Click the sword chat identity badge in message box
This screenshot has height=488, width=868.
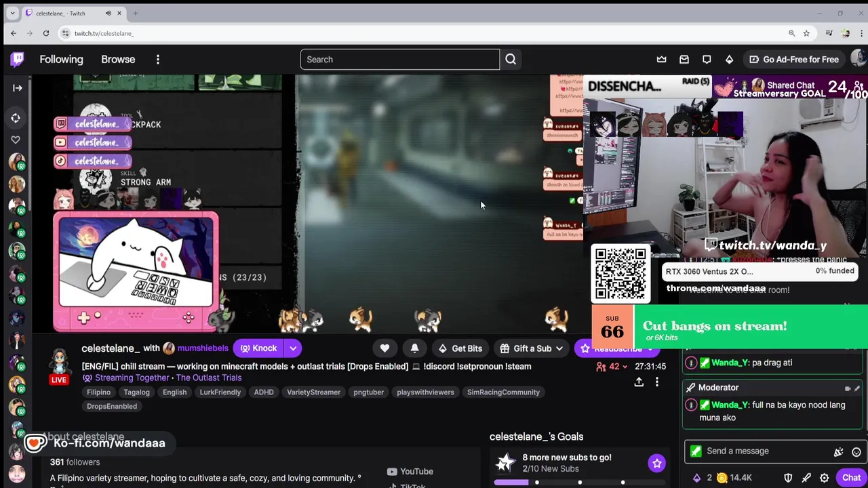pyautogui.click(x=696, y=451)
